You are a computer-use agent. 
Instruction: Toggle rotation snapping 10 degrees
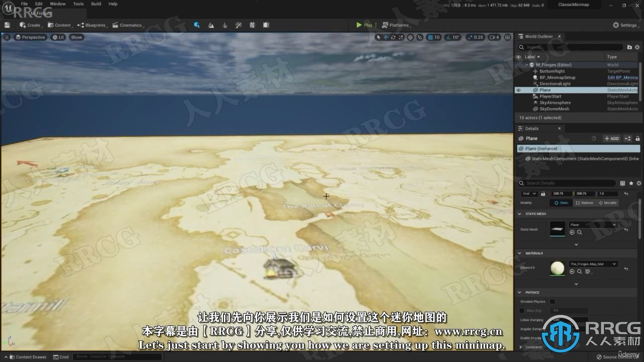[453, 37]
